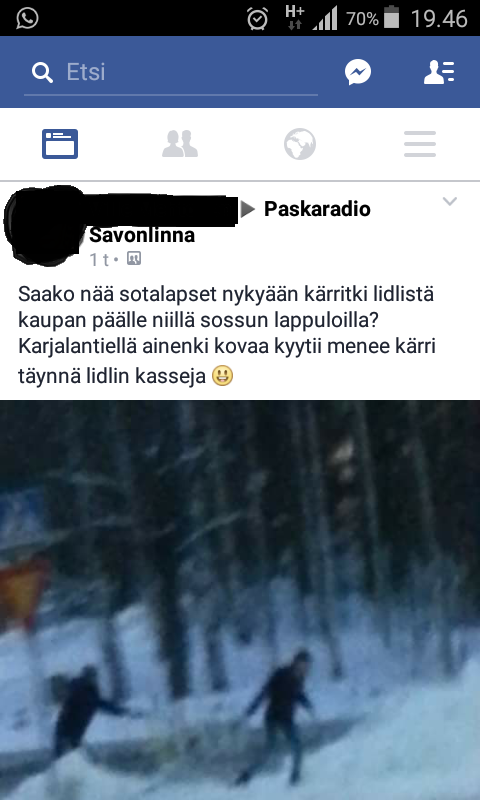Screen dimensions: 480x800
Task: Tap the post text about Lidl carts
Action: (x=227, y=335)
